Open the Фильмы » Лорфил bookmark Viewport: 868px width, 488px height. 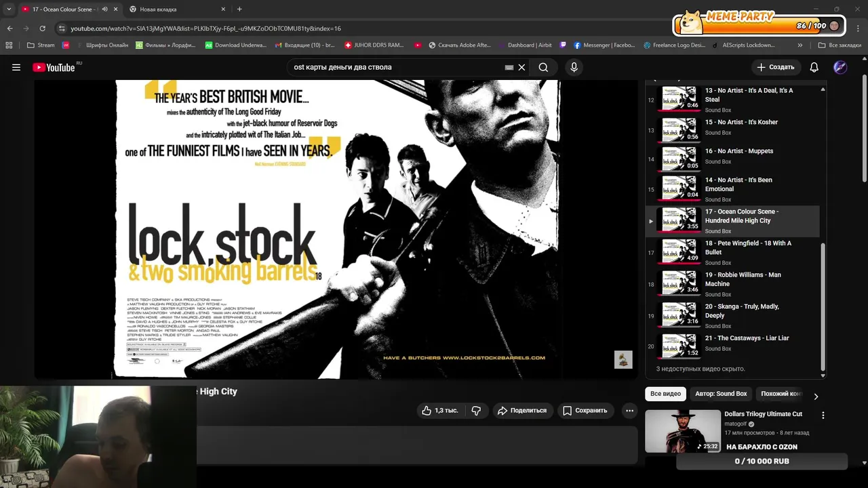(166, 45)
